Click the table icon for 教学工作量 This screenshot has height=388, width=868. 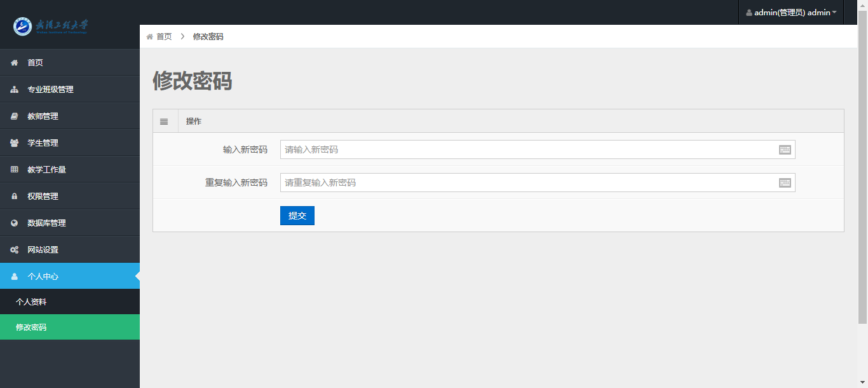coord(14,170)
